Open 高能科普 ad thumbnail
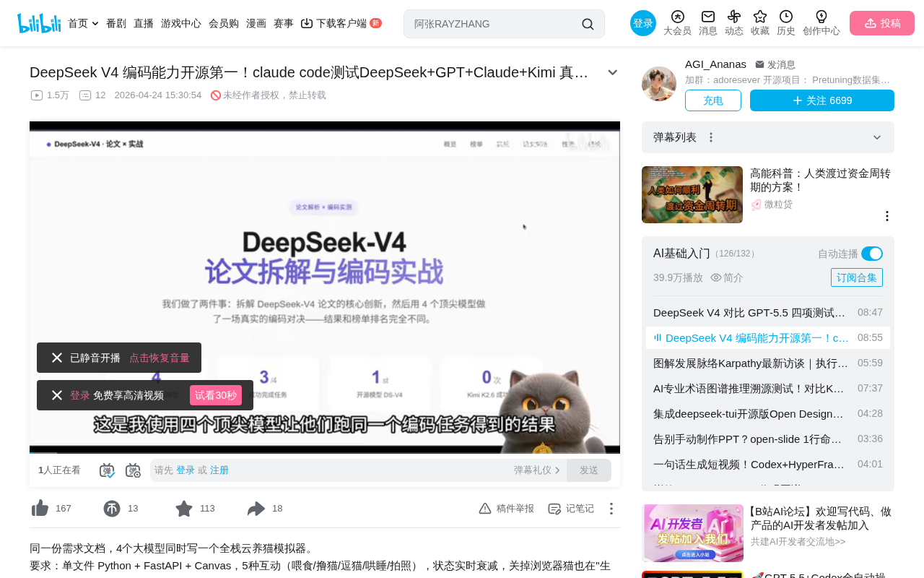924x578 pixels. click(x=692, y=194)
